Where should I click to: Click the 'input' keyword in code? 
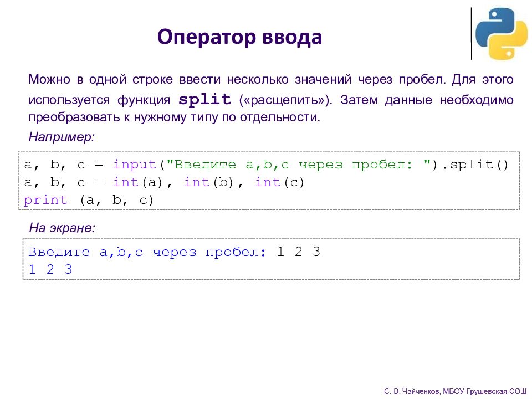click(135, 165)
